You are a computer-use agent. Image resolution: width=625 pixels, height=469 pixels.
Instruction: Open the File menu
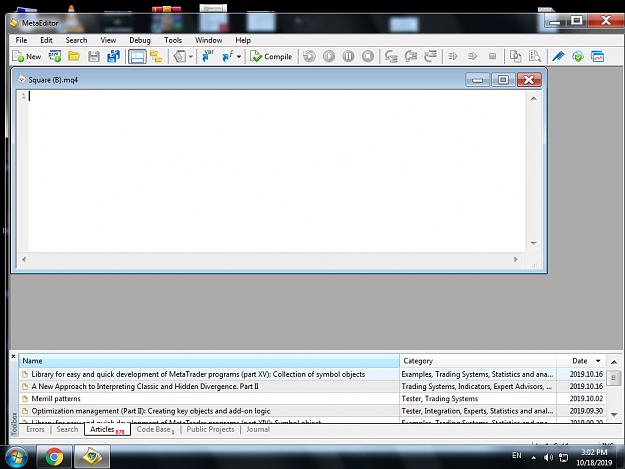click(22, 40)
